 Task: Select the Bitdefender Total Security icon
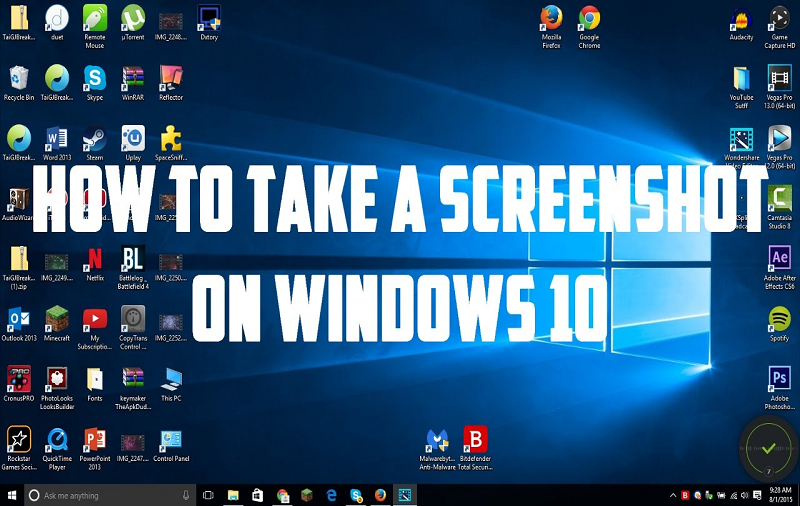475,440
